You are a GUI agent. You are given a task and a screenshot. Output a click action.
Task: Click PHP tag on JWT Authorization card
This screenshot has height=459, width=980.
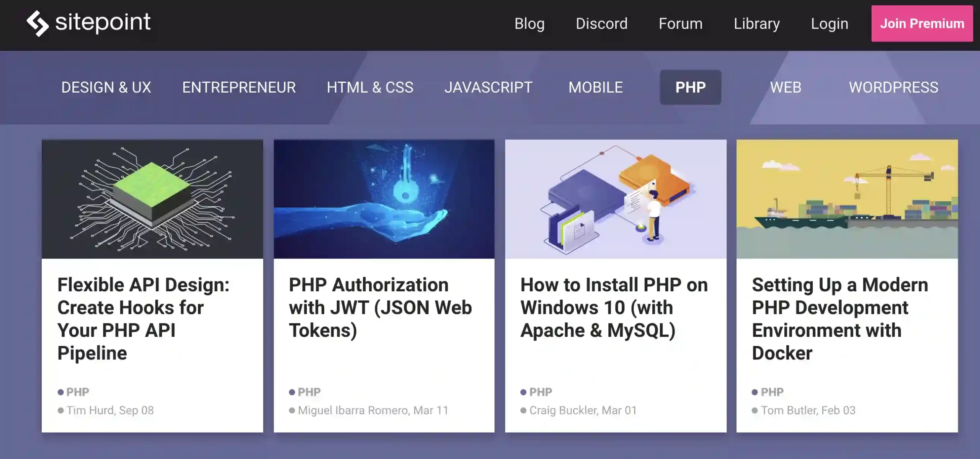point(309,392)
